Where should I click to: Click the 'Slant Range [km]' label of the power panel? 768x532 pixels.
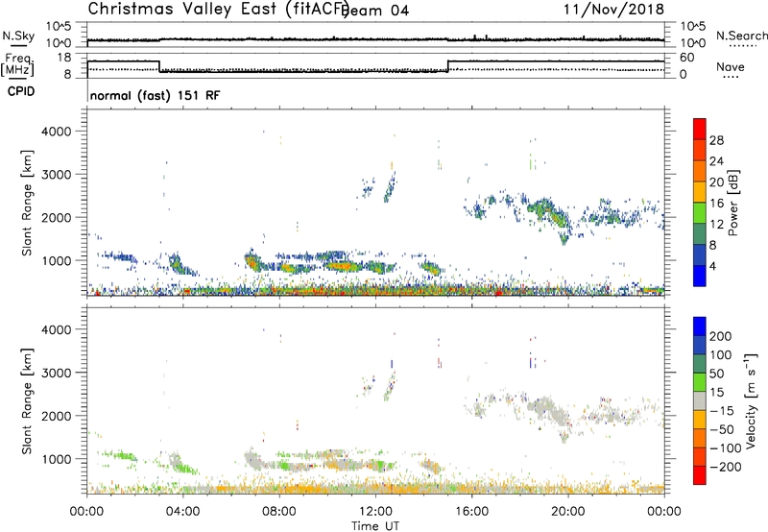point(27,203)
